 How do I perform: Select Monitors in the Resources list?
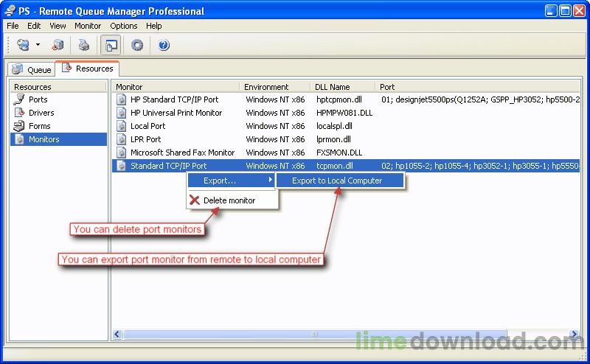click(59, 139)
